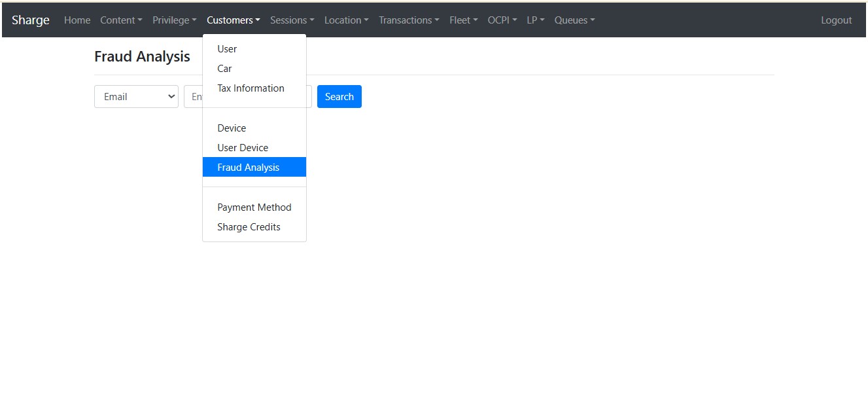Open the Sessions navigation dropdown

pos(292,20)
